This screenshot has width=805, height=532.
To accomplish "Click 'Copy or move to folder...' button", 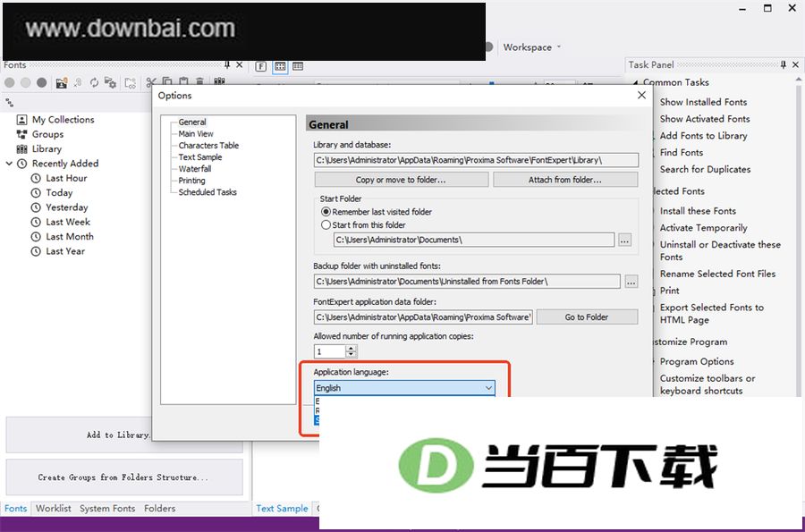I will tap(401, 180).
